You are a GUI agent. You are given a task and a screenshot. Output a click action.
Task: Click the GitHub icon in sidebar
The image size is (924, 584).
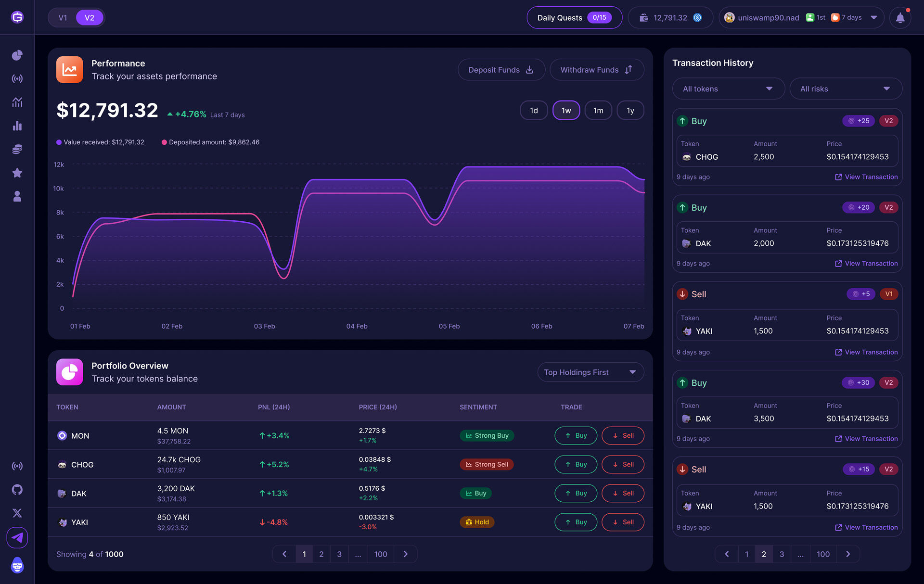(x=17, y=490)
